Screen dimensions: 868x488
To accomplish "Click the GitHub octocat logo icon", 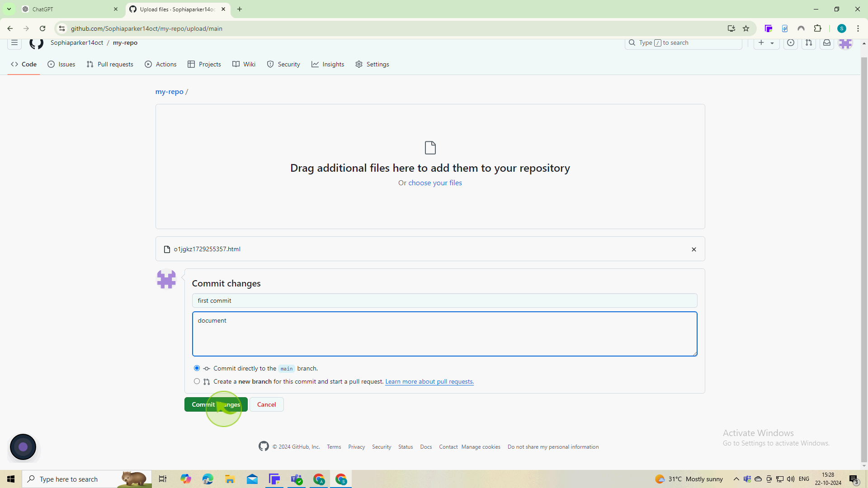I will tap(36, 42).
